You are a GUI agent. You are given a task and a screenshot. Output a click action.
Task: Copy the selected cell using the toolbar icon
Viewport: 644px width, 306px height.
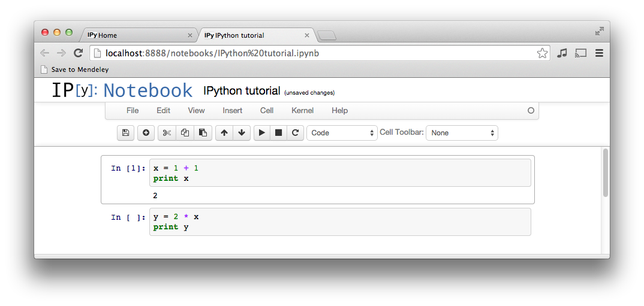185,133
